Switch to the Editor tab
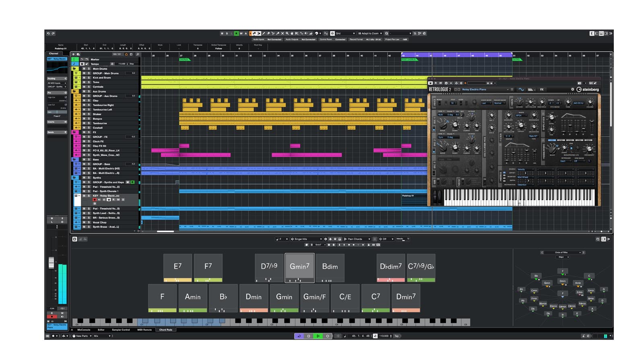The height and width of the screenshot is (362, 644). [101, 330]
